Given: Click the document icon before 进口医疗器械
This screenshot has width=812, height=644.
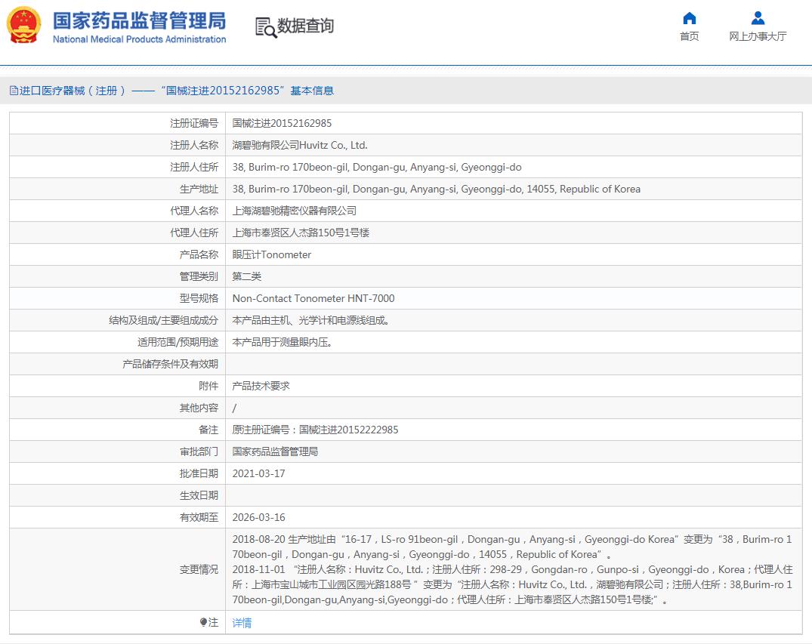Looking at the screenshot, I should click(x=14, y=91).
